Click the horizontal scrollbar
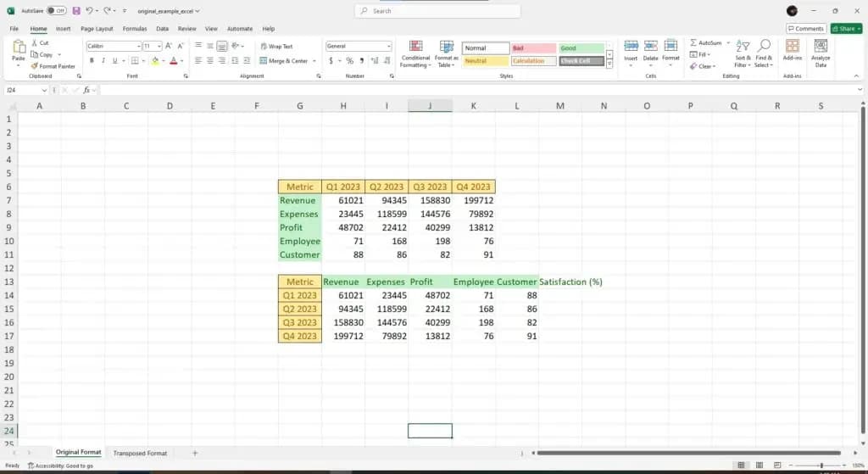868x474 pixels. point(688,453)
